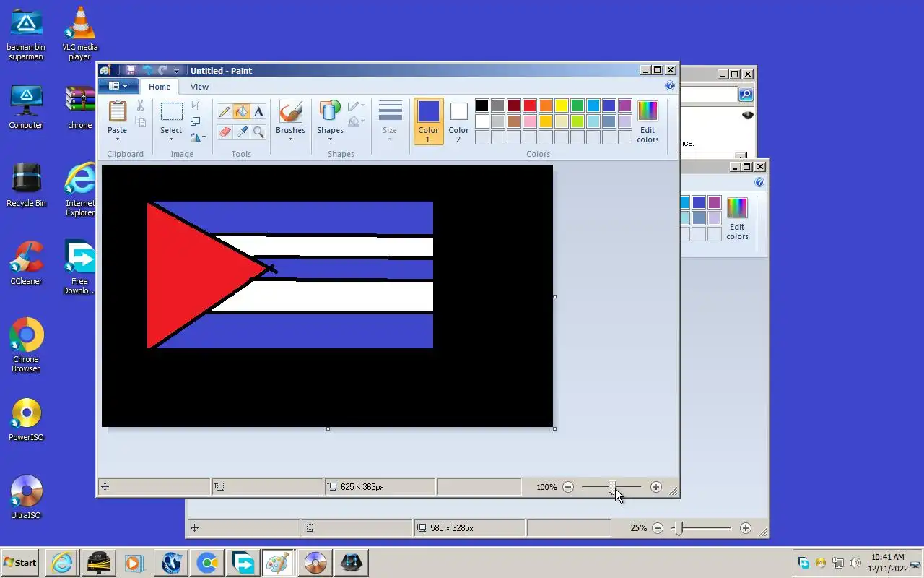Click zoom out minus button at 100%
This screenshot has width=924, height=578.
568,487
